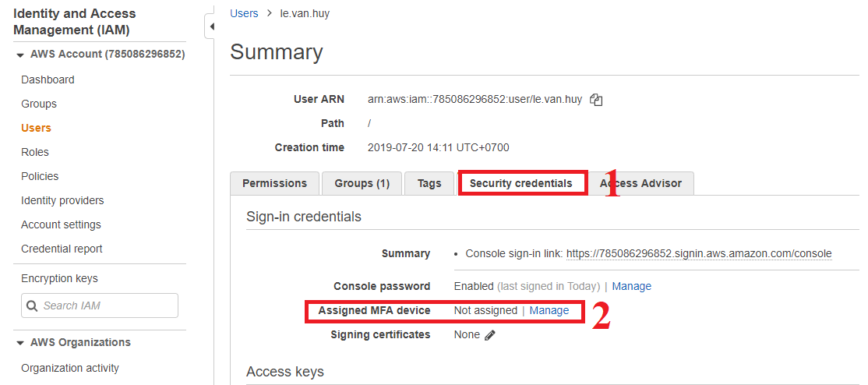Image resolution: width=868 pixels, height=385 pixels.
Task: Switch to the Permissions tab
Action: [274, 183]
